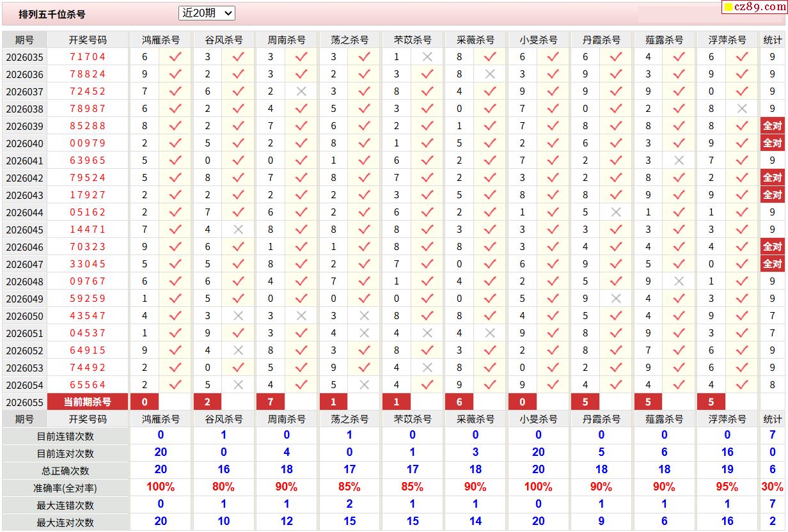The height and width of the screenshot is (532, 788).
Task: Click the 全对 badge in row 2026042
Action: pyautogui.click(x=773, y=178)
